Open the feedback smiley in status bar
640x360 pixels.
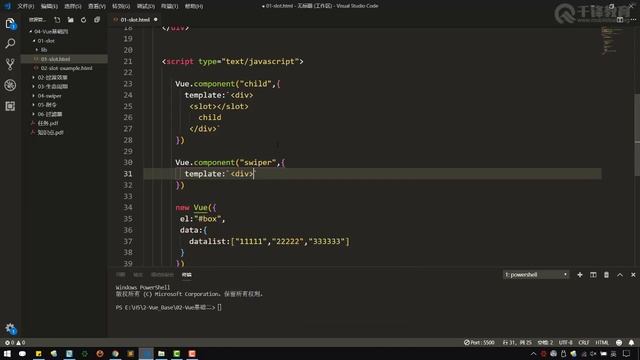pos(619,342)
